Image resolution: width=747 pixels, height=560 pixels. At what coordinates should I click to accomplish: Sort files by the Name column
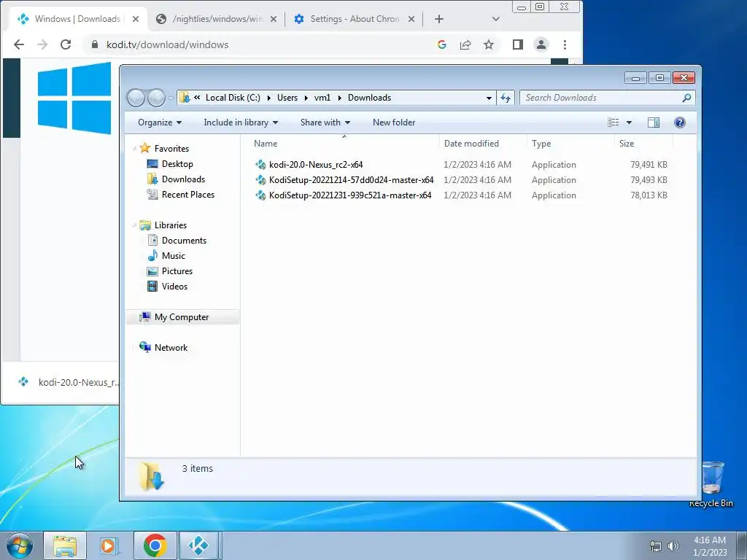click(344, 144)
